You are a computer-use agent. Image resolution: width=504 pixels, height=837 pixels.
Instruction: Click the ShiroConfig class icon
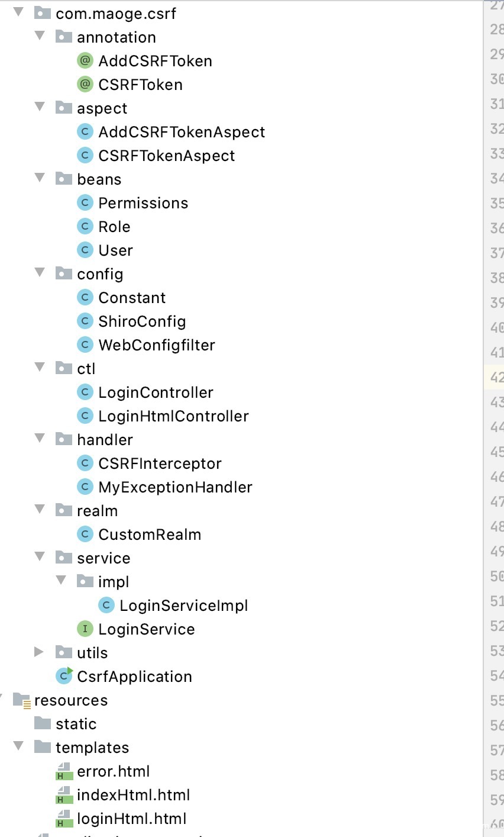click(85, 321)
